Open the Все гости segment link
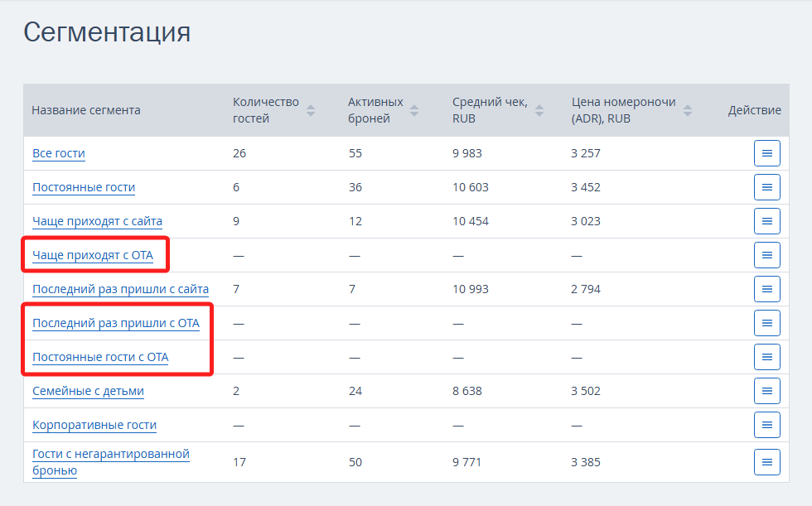This screenshot has height=506, width=812. (x=59, y=153)
